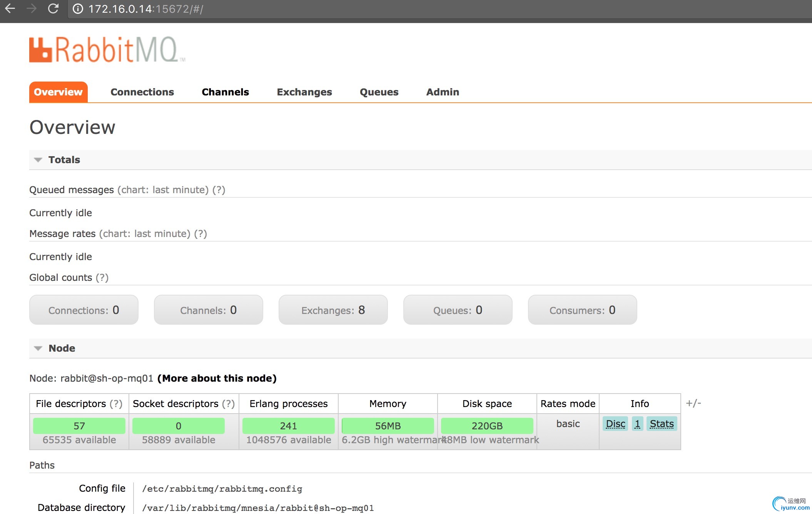Click the Connections: 0 count button
The image size is (812, 514).
(x=84, y=310)
